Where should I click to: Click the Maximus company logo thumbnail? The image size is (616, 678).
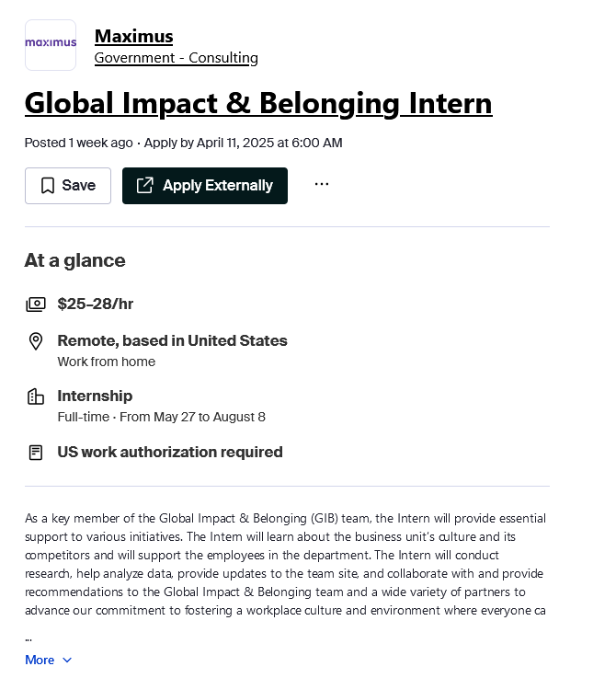point(51,45)
